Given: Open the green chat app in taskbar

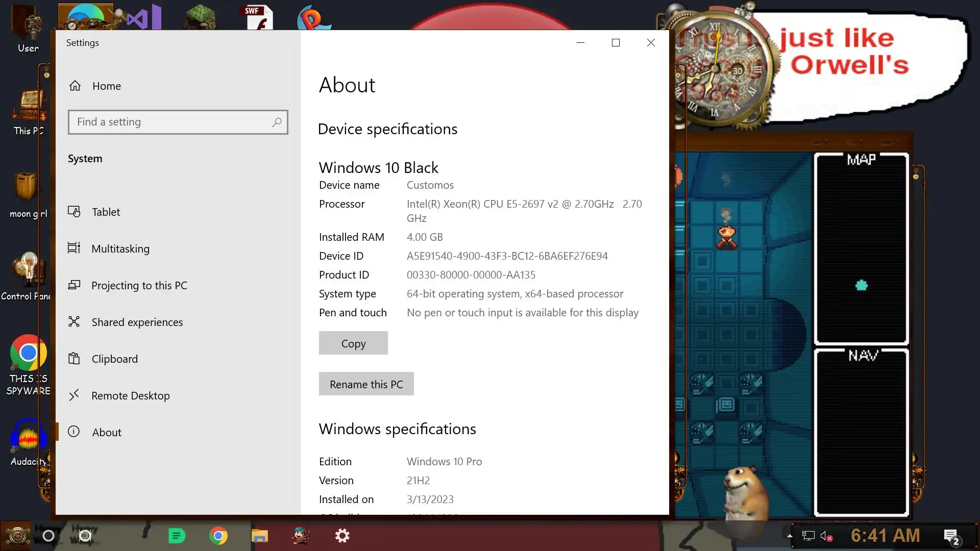Looking at the screenshot, I should tap(177, 536).
